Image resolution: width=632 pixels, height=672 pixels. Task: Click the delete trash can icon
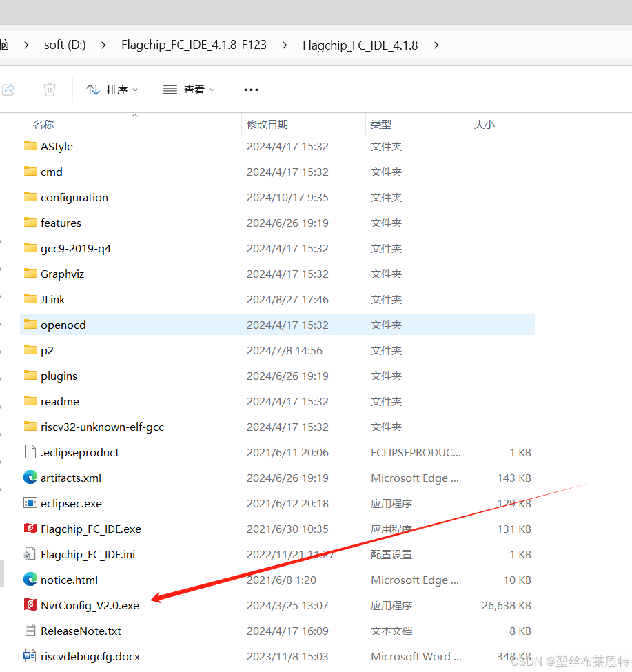click(49, 90)
